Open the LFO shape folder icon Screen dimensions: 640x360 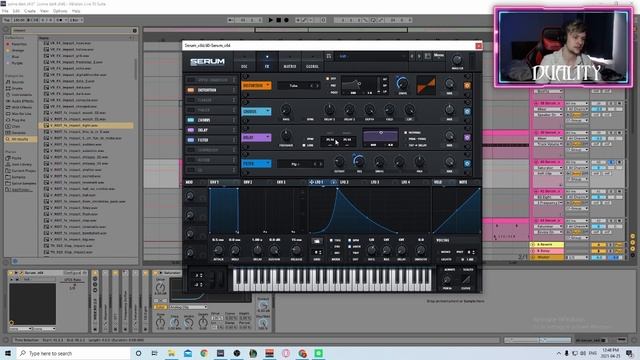tap(317, 241)
